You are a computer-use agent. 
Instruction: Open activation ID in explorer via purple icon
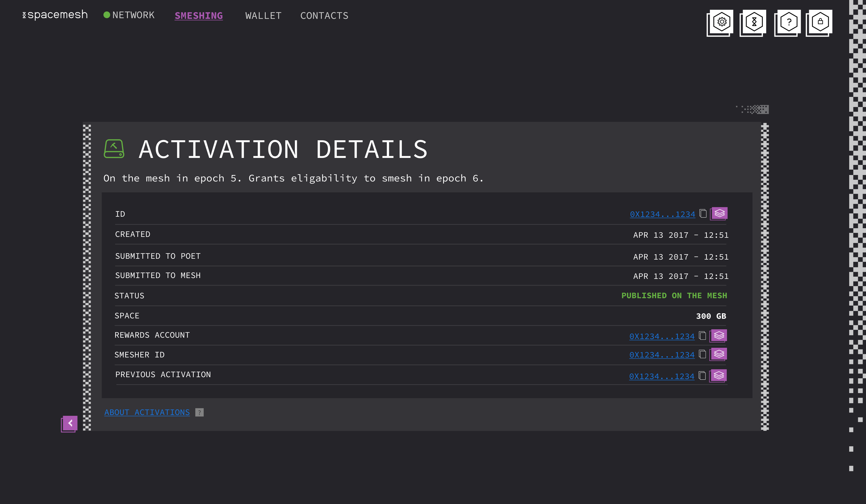pos(719,213)
